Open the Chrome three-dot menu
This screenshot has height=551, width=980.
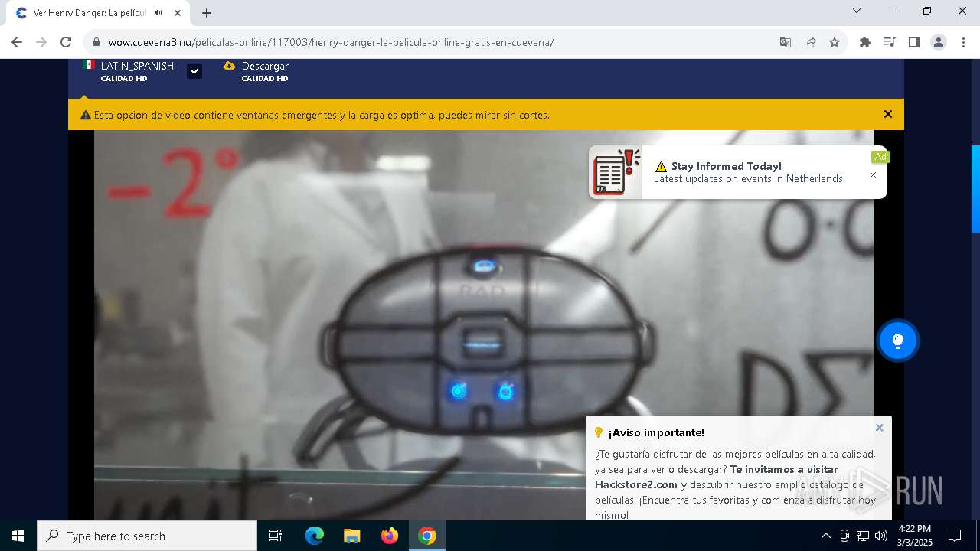click(x=962, y=42)
